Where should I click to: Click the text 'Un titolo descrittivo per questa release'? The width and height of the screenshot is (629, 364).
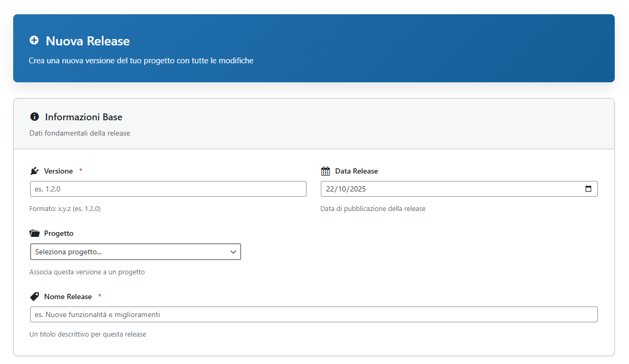pyautogui.click(x=88, y=334)
